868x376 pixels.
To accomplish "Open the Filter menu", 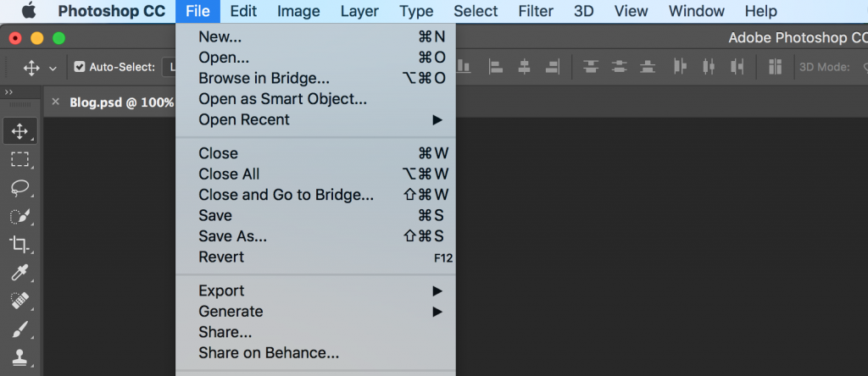I will tap(535, 11).
